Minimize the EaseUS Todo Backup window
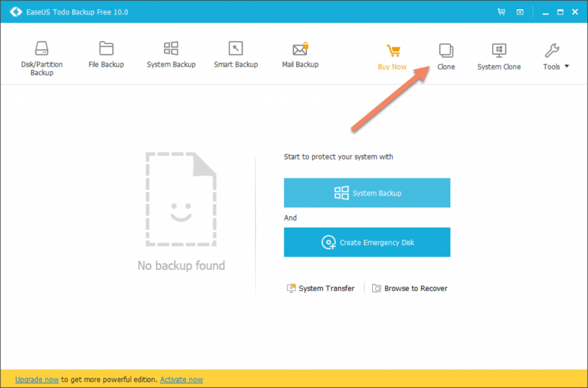Image resolution: width=588 pixels, height=388 pixels. (546, 13)
